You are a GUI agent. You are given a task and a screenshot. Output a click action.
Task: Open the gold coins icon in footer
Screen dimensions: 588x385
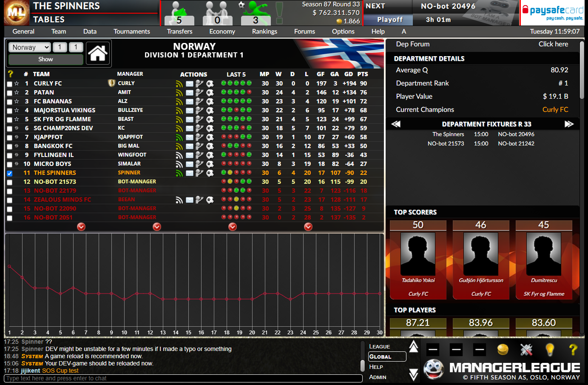point(503,350)
